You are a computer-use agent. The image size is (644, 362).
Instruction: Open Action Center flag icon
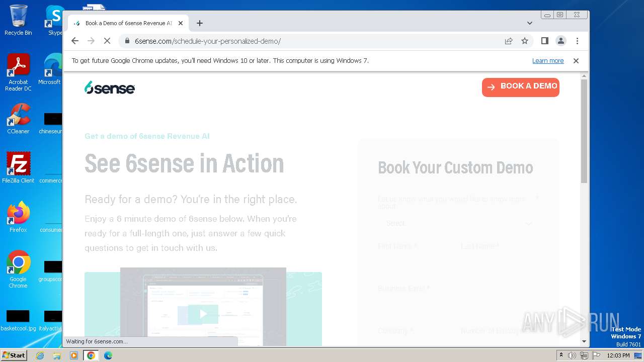595,355
